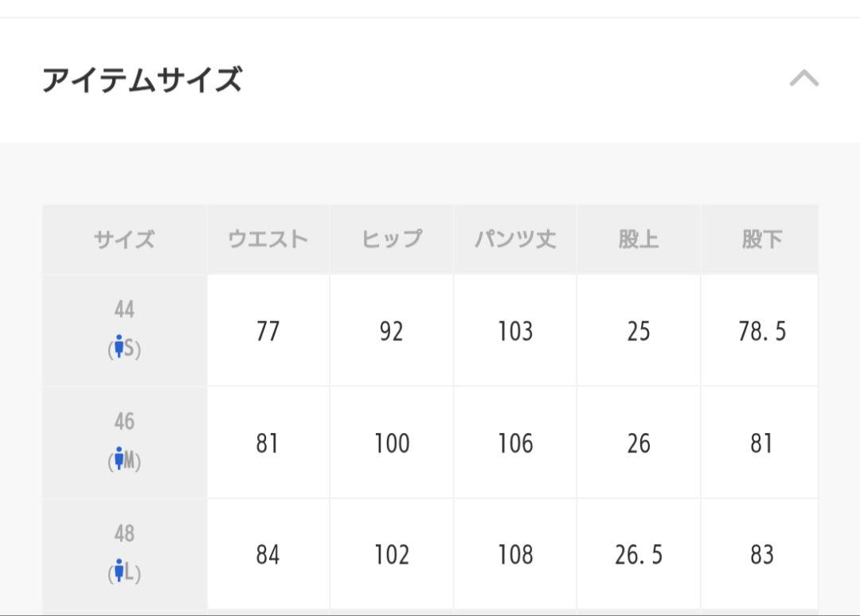This screenshot has width=860, height=616.
Task: Click the ヒップ column header
Action: [x=392, y=240]
